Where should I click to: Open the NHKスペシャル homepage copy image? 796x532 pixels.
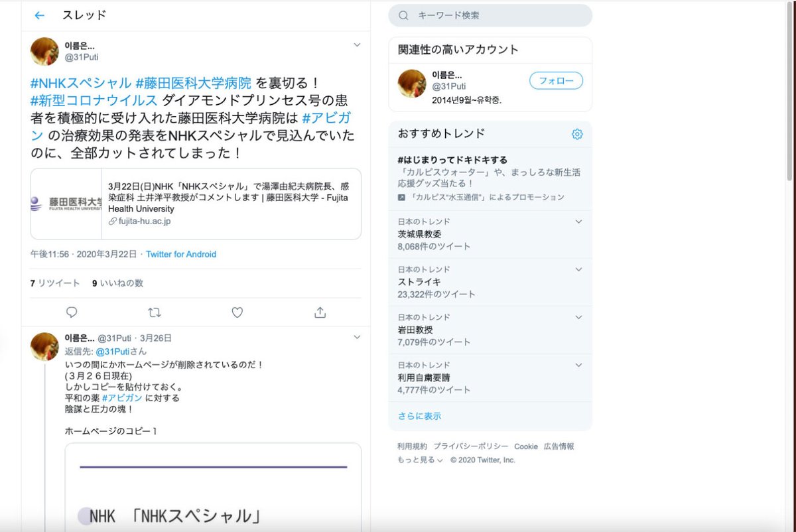pyautogui.click(x=213, y=488)
